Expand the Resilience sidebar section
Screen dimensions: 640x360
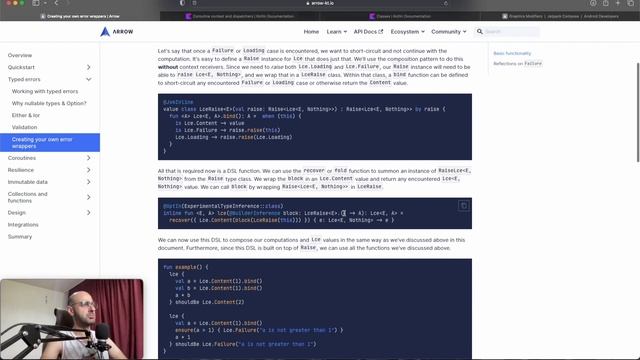(x=89, y=170)
